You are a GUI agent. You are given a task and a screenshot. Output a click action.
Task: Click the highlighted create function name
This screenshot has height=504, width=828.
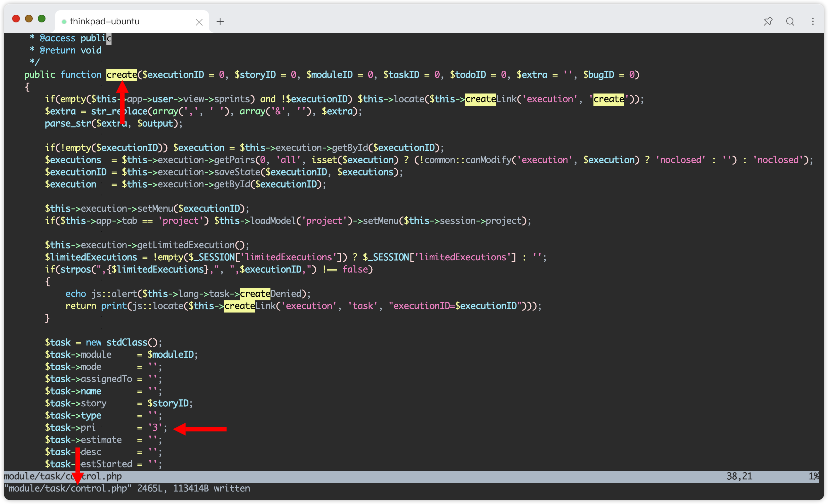(x=122, y=75)
